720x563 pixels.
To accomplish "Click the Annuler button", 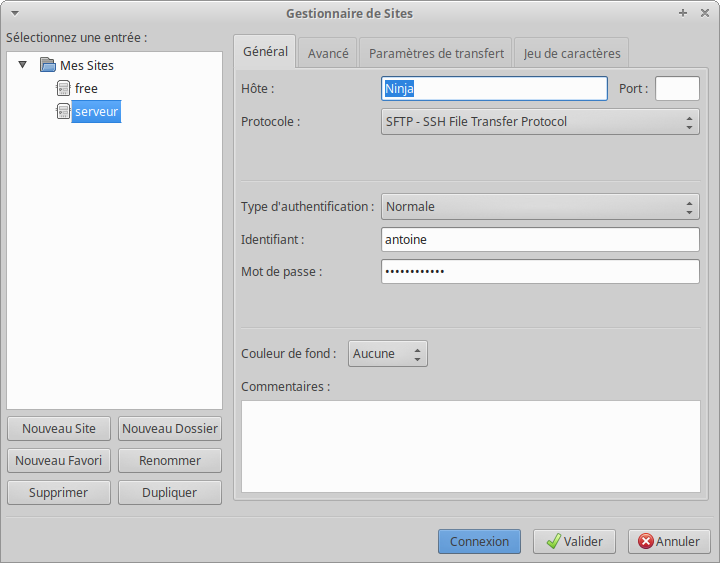I will pos(669,541).
